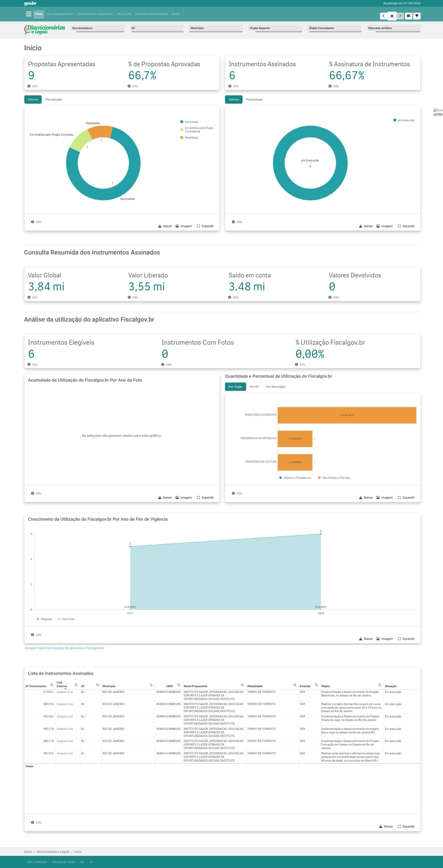
Task: Click the selections list icon beside funnel
Action: [x=408, y=16]
